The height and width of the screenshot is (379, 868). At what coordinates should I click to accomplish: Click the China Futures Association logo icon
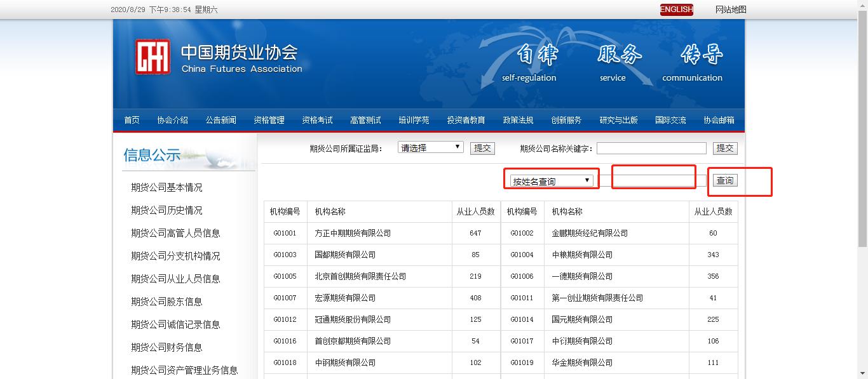coord(153,57)
